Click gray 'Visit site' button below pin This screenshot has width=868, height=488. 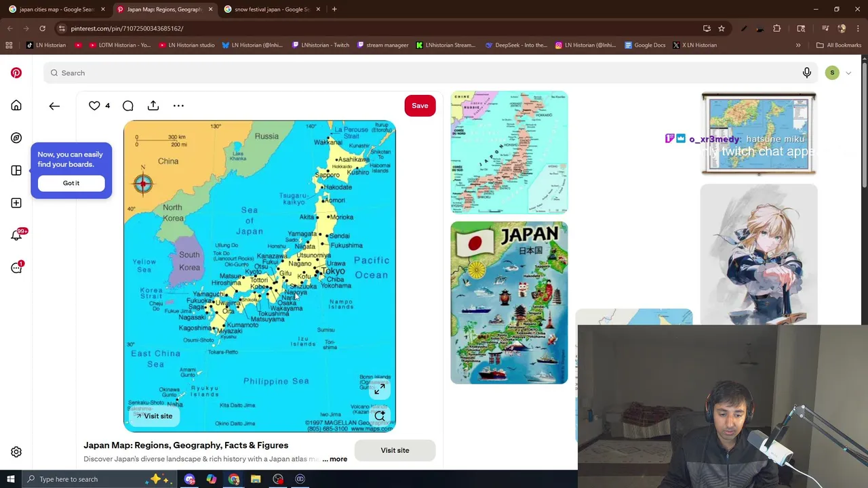[395, 451]
